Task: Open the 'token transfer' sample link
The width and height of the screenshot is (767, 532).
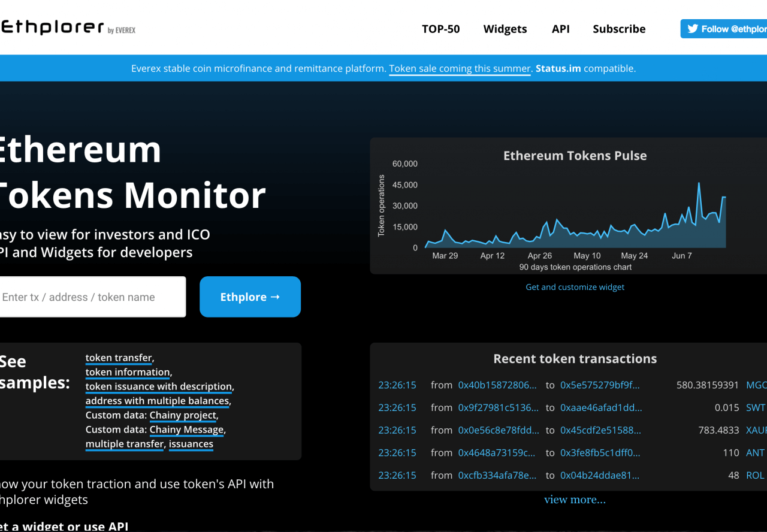Action: tap(119, 358)
